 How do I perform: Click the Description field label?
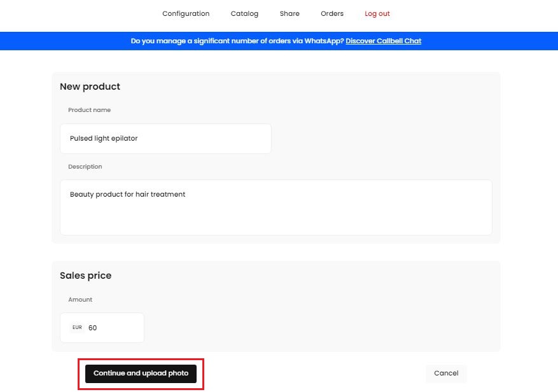pos(85,167)
